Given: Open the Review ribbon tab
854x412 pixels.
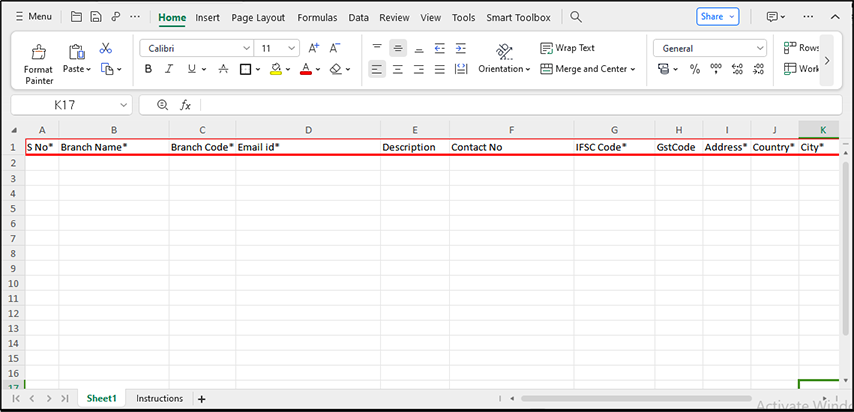Looking at the screenshot, I should click(394, 17).
